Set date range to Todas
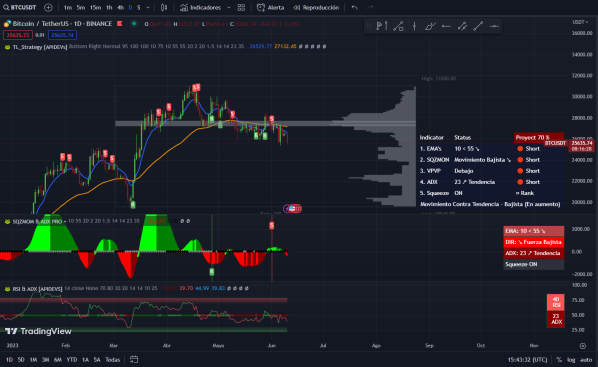The width and height of the screenshot is (598, 367). pyautogui.click(x=113, y=360)
